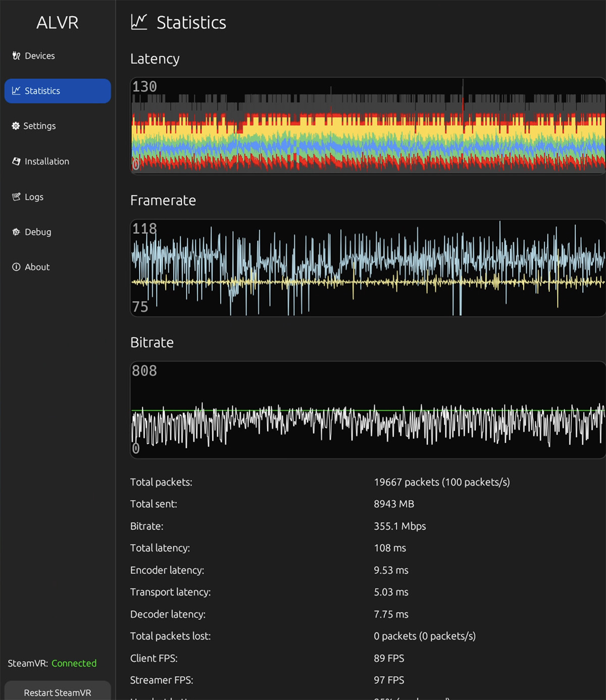This screenshot has height=700, width=606.
Task: Click inside the Latency graph
Action: pyautogui.click(x=368, y=126)
